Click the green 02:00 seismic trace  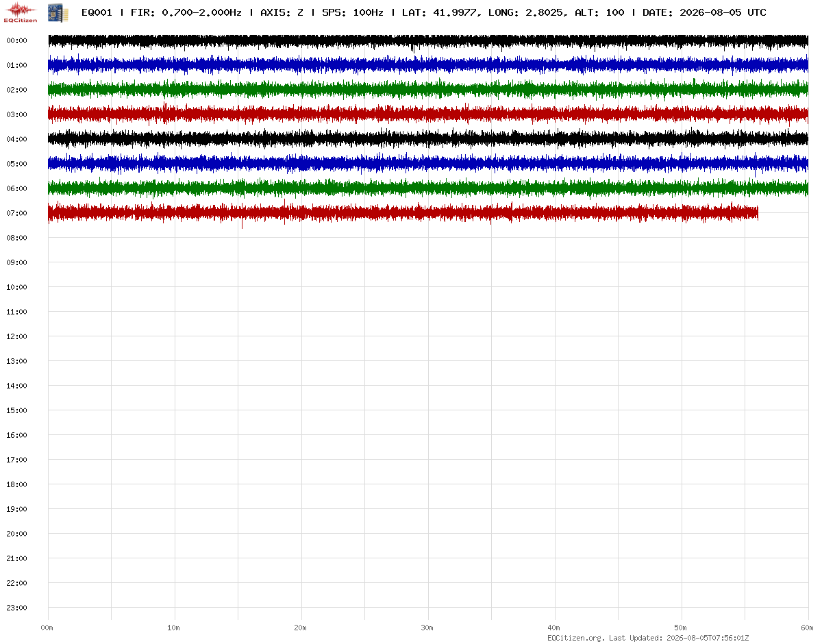(x=428, y=90)
